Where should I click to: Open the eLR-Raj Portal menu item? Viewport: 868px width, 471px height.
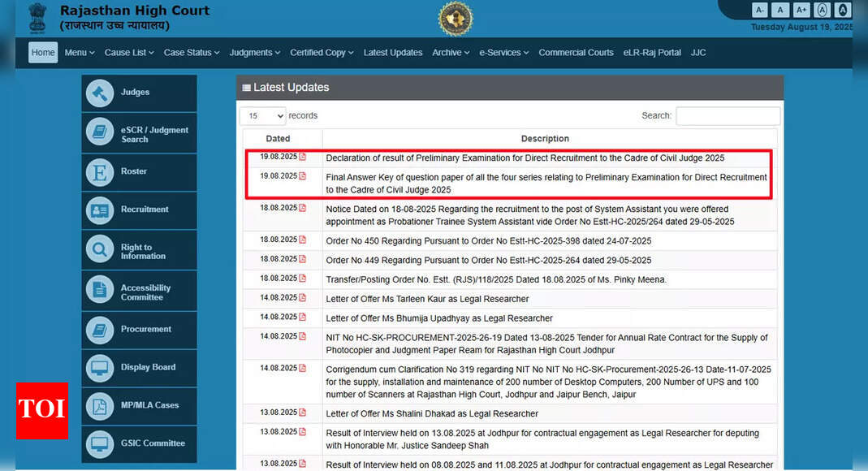coord(652,53)
